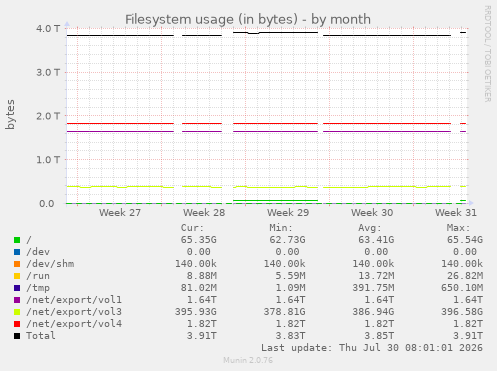Click the Min: column header
This screenshot has width=497, height=371.
(x=281, y=228)
